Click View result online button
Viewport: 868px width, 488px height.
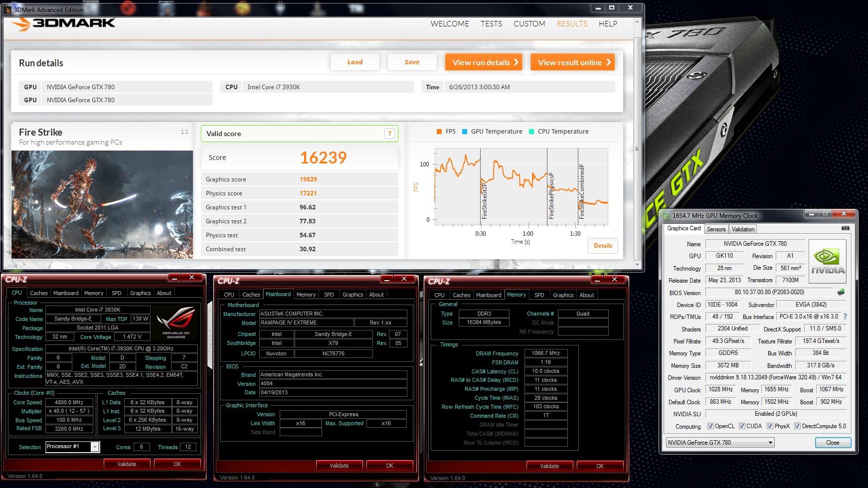(572, 62)
